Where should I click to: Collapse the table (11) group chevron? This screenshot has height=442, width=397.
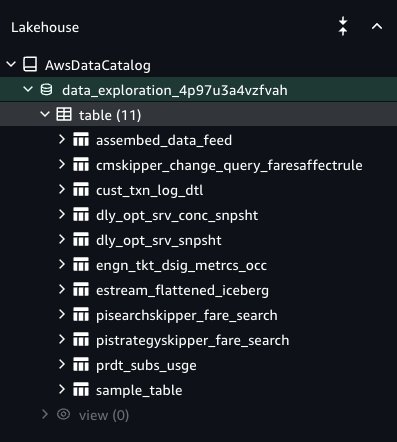click(45, 114)
